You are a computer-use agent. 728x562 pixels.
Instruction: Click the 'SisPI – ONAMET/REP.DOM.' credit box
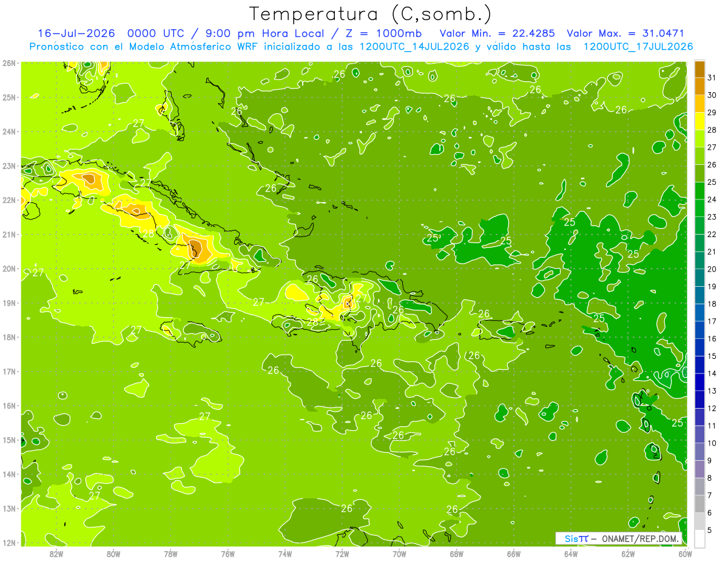(619, 538)
